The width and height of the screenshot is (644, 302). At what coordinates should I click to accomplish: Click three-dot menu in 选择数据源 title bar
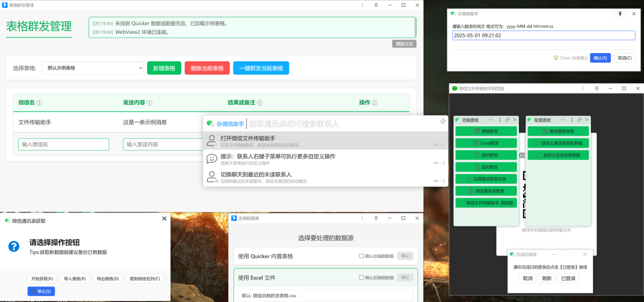(363, 218)
